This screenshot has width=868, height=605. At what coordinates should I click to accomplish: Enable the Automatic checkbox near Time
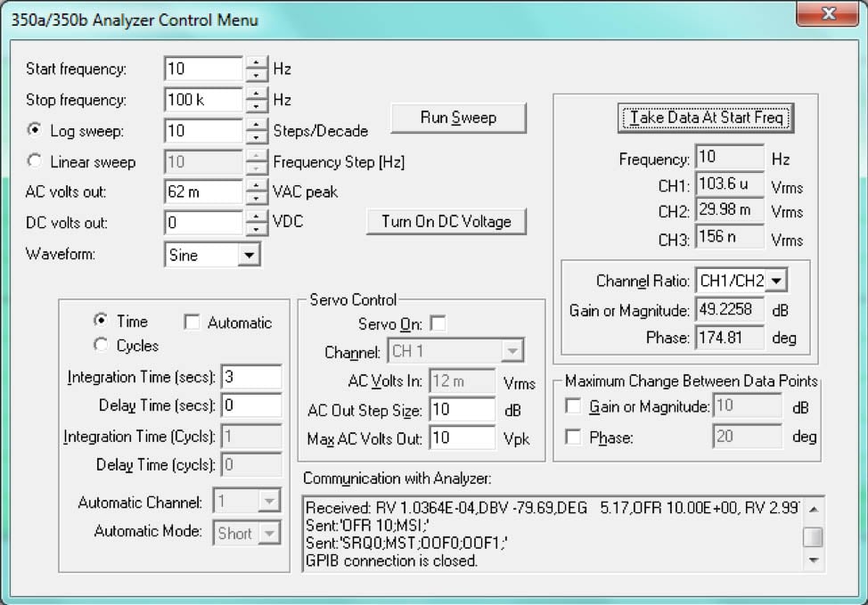(192, 322)
